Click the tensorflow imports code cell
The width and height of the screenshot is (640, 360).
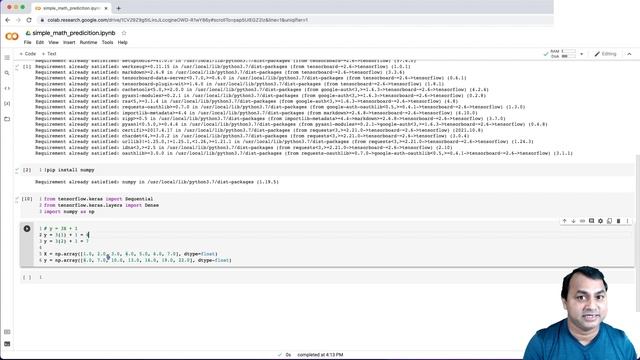(x=327, y=205)
